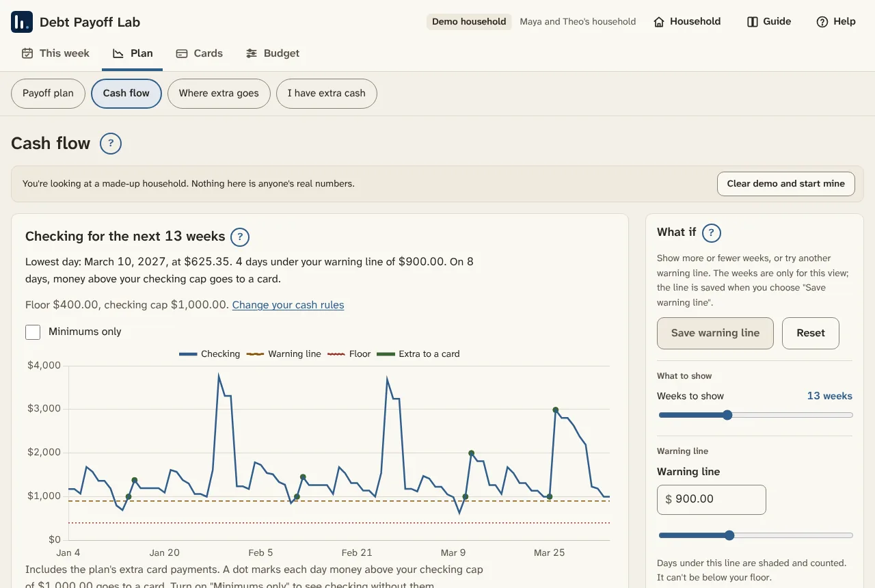The height and width of the screenshot is (588, 875).
Task: Focus the Warning line amount field
Action: tap(712, 500)
